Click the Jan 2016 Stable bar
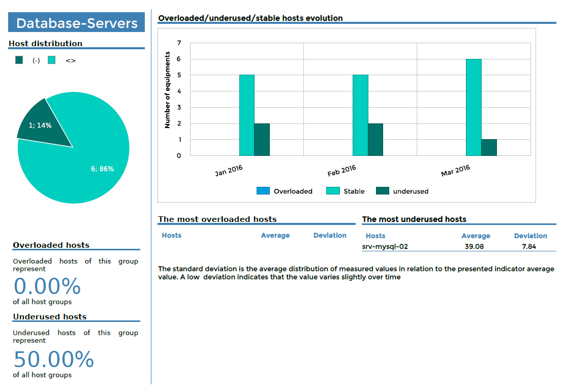 click(247, 115)
